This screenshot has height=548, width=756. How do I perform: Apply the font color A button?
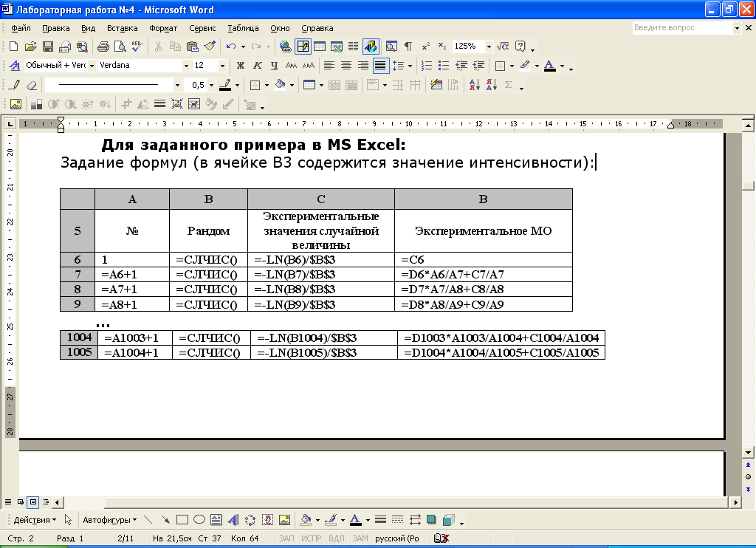pos(549,66)
